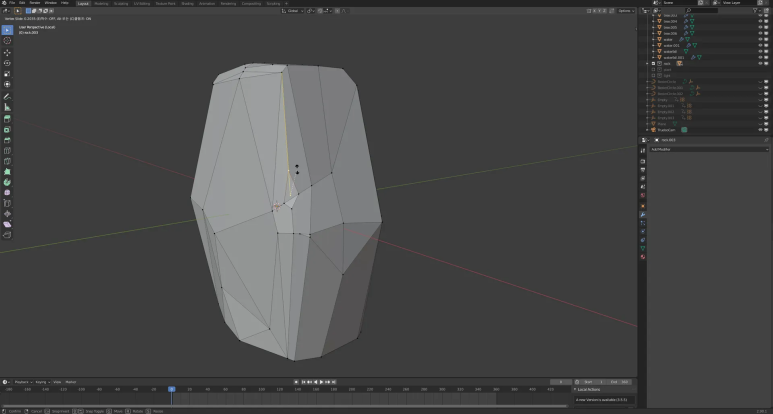
Task: Click the outliner search field
Action: click(700, 10)
